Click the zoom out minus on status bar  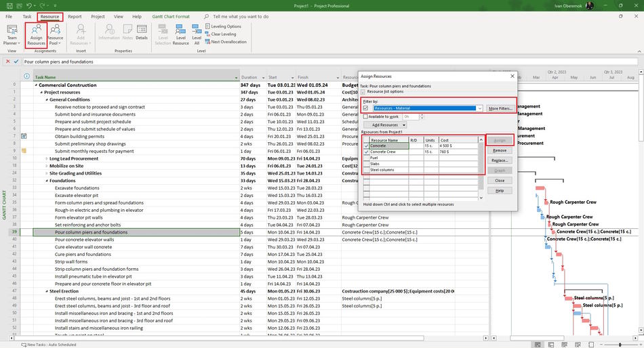(x=602, y=345)
